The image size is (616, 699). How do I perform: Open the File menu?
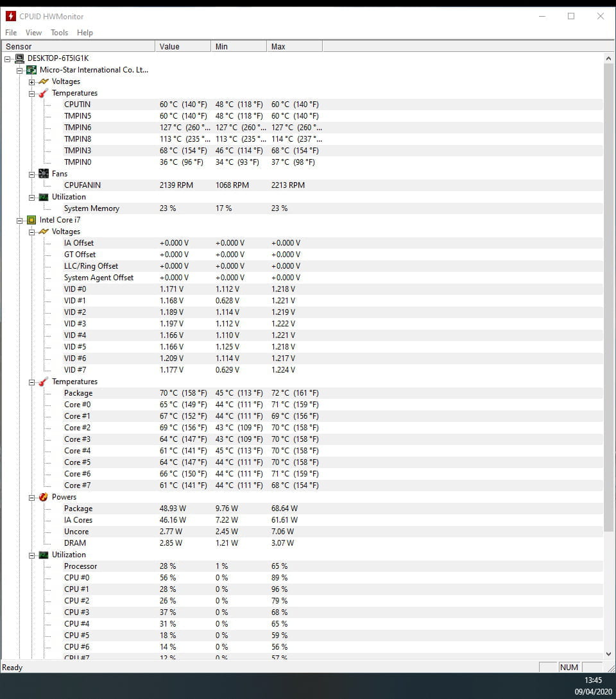tap(11, 33)
